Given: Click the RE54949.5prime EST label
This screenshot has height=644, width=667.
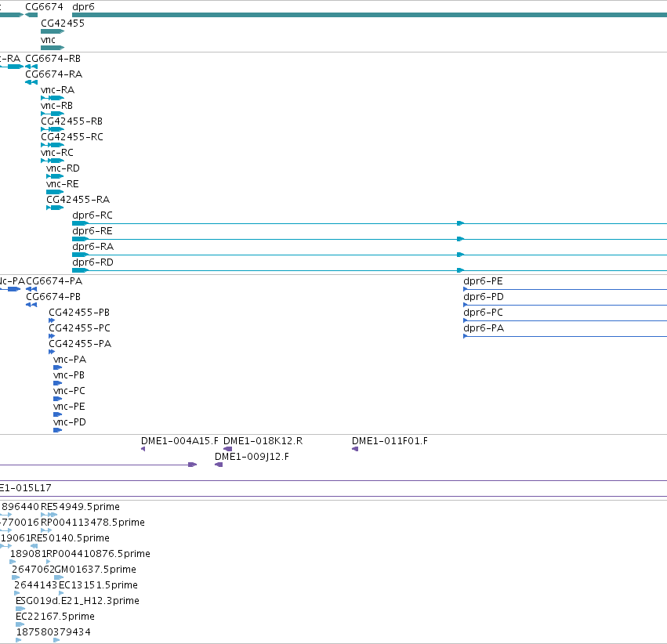Looking at the screenshot, I should tap(80, 507).
